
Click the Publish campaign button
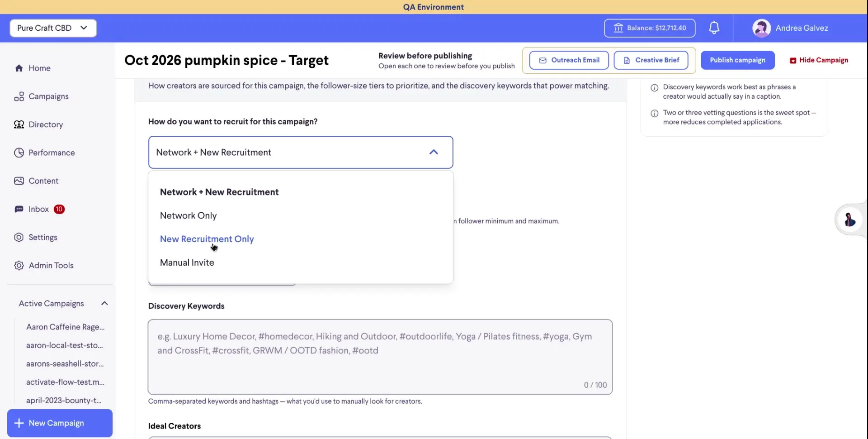coord(738,60)
